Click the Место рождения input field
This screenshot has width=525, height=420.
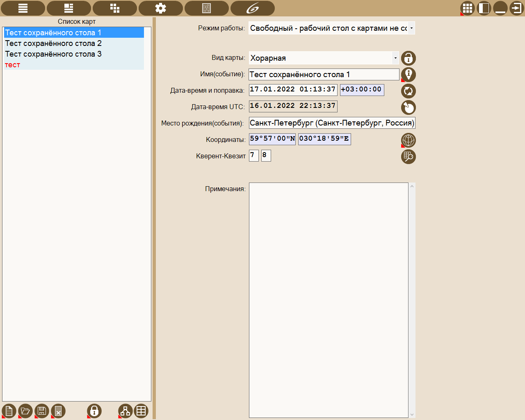pyautogui.click(x=332, y=123)
